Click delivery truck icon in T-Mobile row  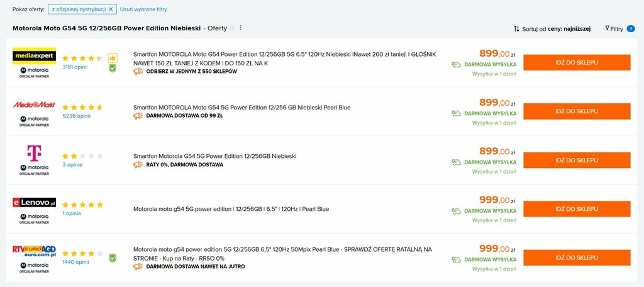pyautogui.click(x=456, y=162)
